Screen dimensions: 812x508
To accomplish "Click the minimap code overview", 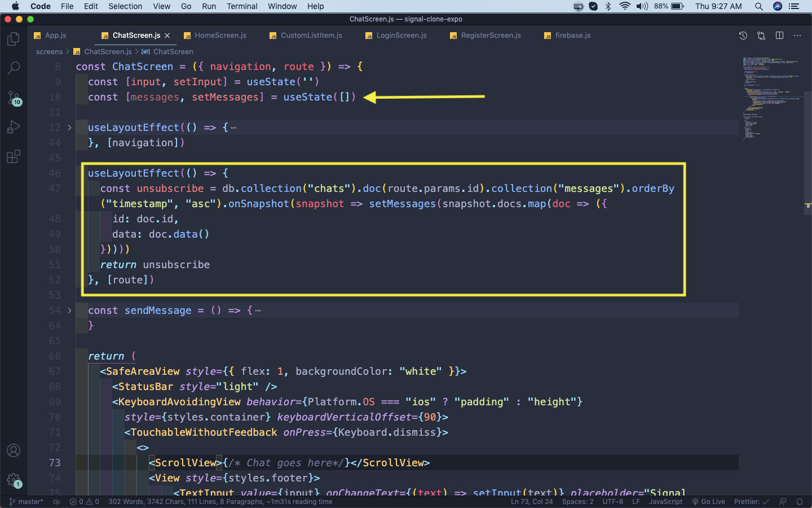I will coord(771,99).
